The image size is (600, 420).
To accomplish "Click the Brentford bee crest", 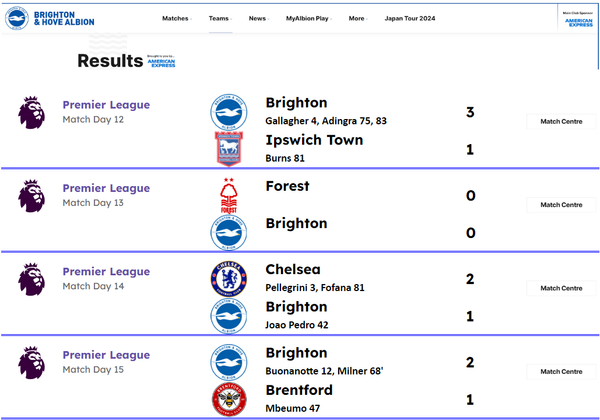I will pos(229,399).
